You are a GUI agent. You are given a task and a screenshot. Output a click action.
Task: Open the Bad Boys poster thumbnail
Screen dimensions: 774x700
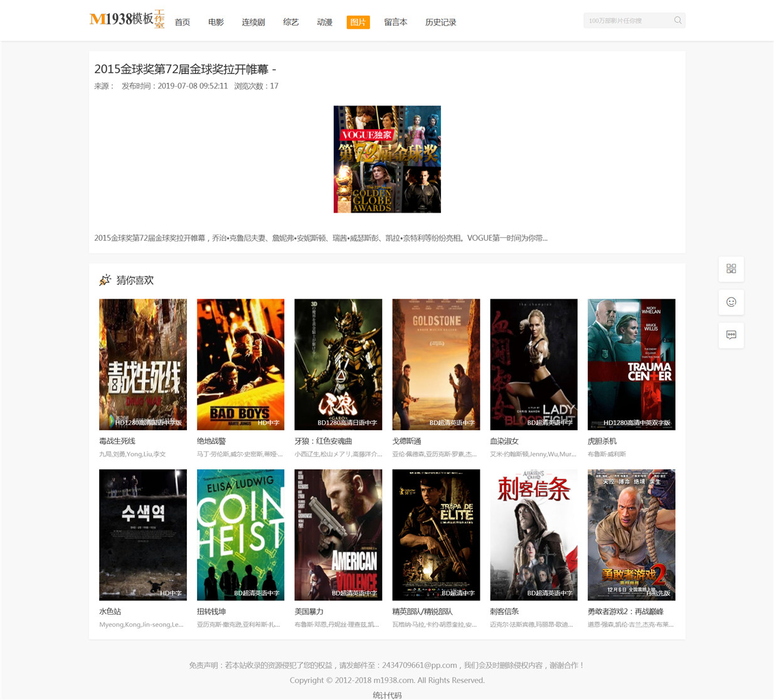[x=241, y=364]
